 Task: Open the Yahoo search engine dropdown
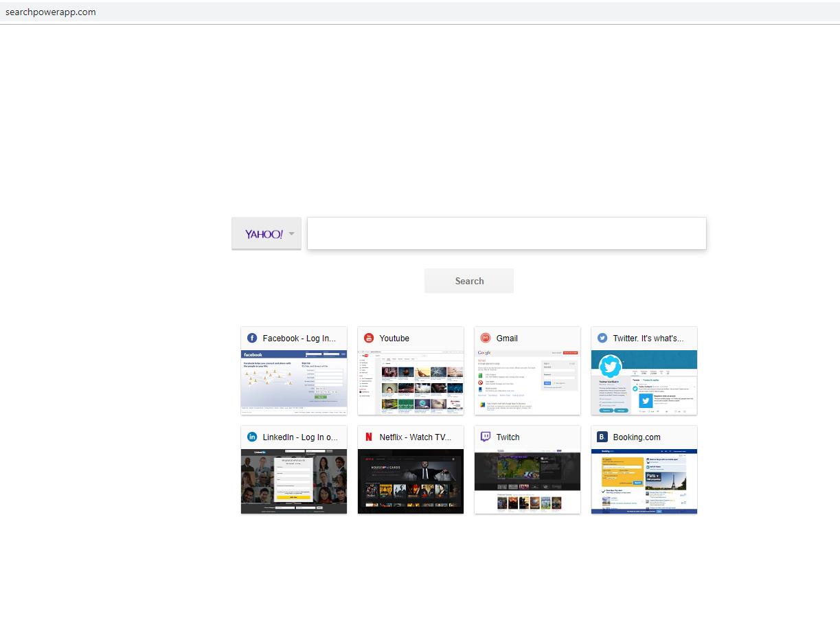point(292,233)
